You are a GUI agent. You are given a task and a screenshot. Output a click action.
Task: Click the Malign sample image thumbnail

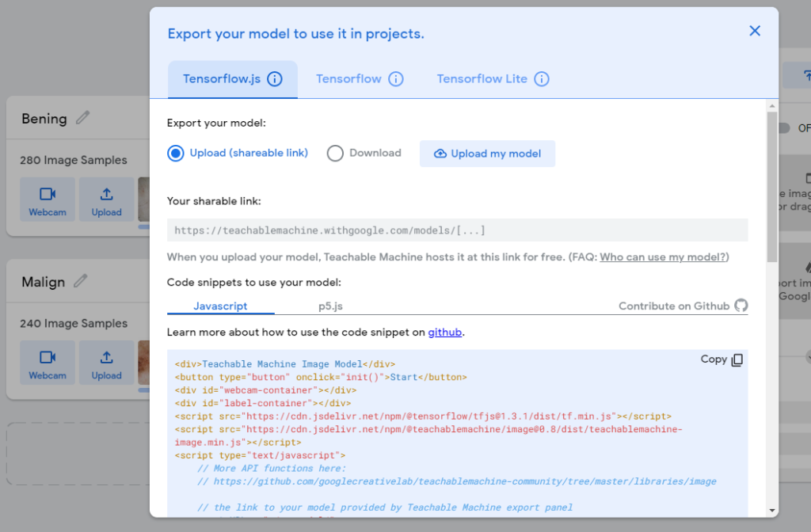pyautogui.click(x=144, y=363)
